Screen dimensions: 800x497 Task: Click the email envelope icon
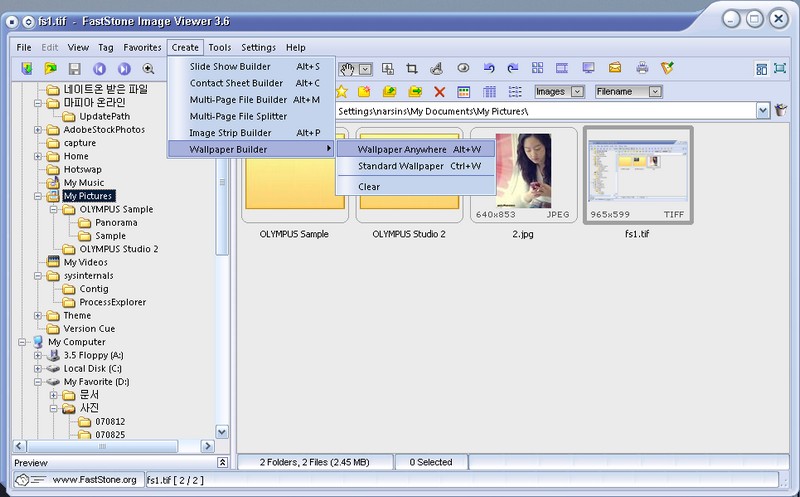615,68
